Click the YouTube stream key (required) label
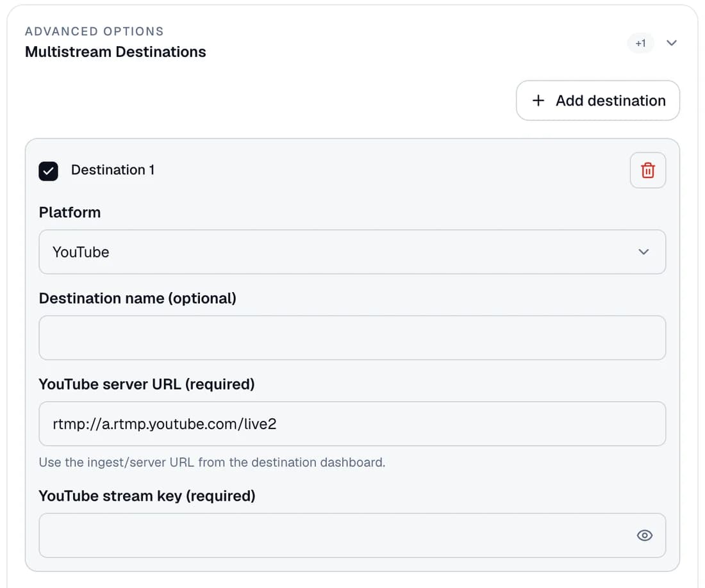Image resolution: width=705 pixels, height=588 pixels. click(147, 496)
